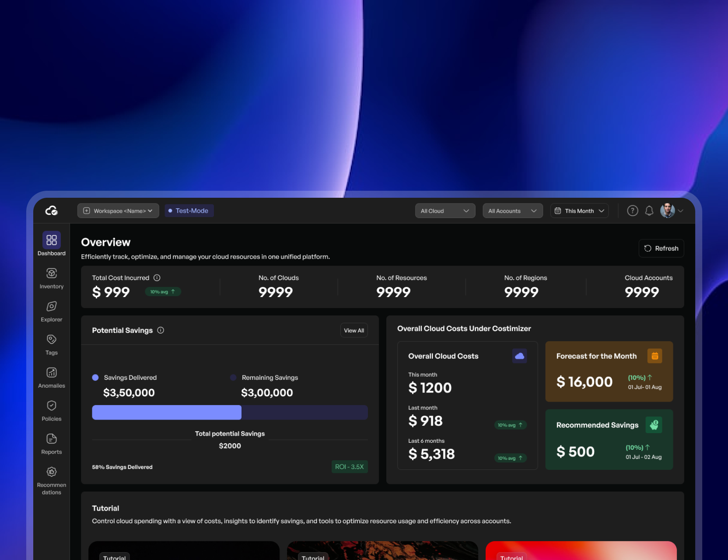The height and width of the screenshot is (560, 728).
Task: Toggle the Test-Mode indicator
Action: click(189, 211)
